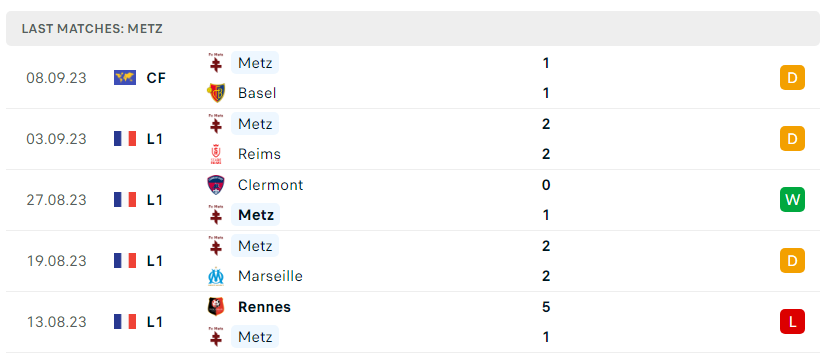Click Metz crest in the Basel match

(x=215, y=63)
